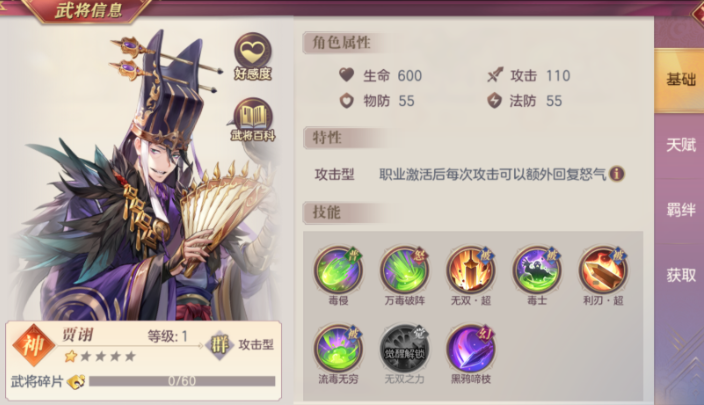Screen dimensions: 704x405
Task: View the 毒士 passive skill icon
Action: 537,270
